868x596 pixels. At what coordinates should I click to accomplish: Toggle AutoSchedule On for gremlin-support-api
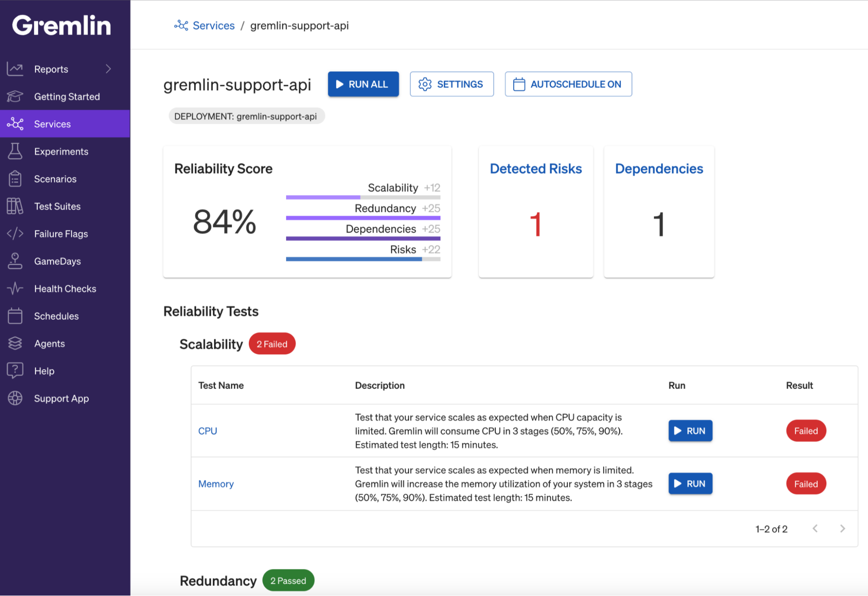tap(568, 84)
